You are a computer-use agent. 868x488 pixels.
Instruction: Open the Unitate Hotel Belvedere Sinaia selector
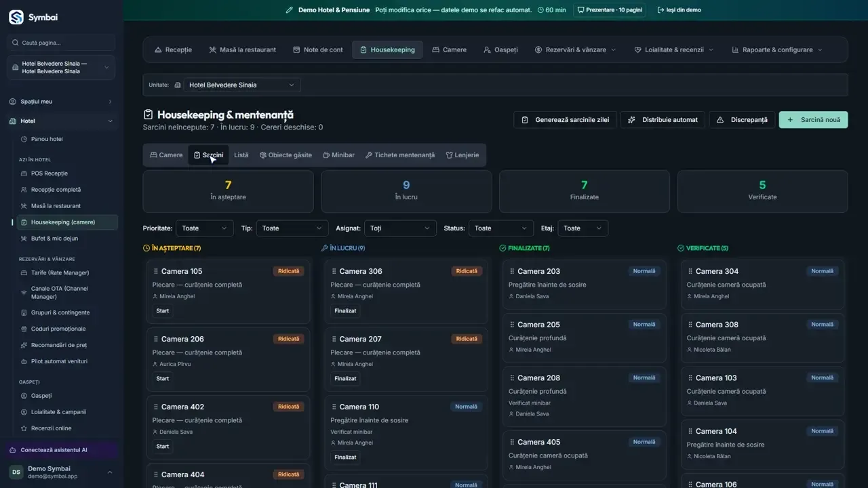coord(242,85)
